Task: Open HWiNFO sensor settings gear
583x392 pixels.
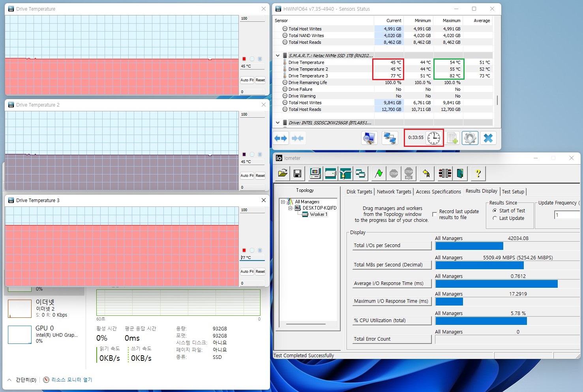Action: [x=470, y=138]
